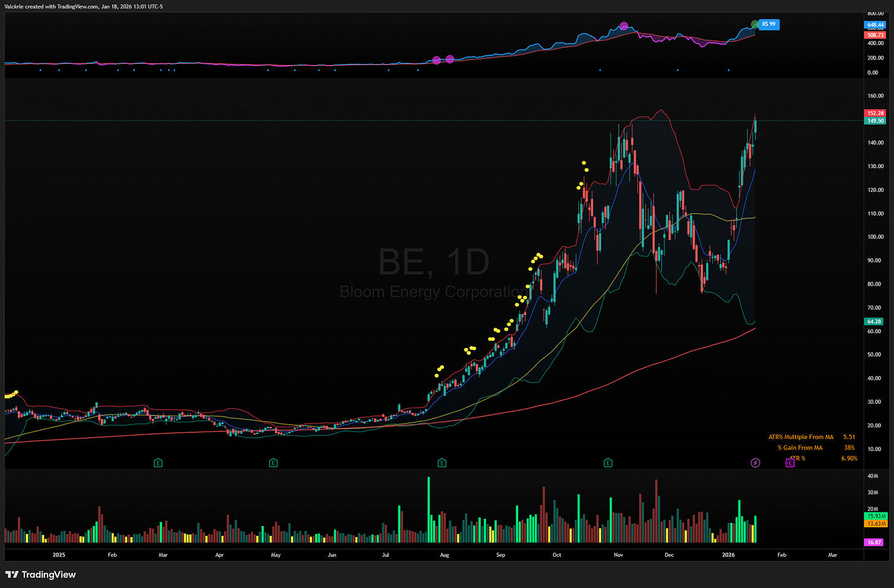
Task: Click the green 64.28 price label
Action: click(x=875, y=322)
